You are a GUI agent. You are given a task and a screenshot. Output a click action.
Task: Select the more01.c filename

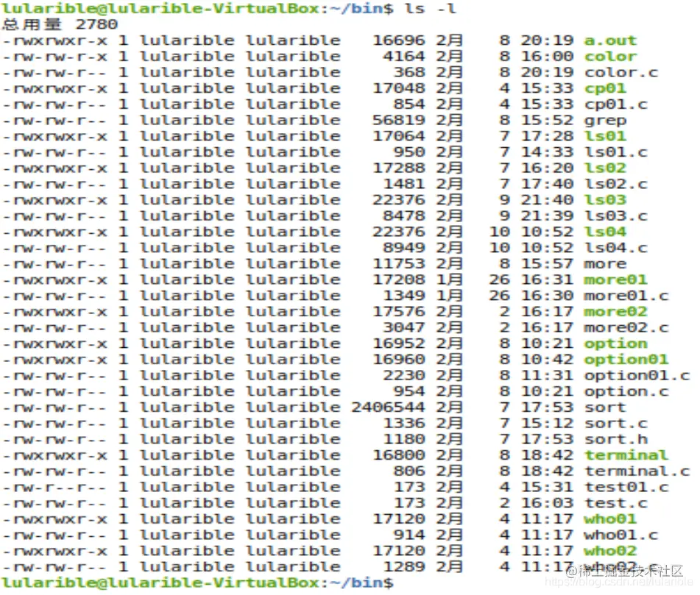pyautogui.click(x=626, y=296)
